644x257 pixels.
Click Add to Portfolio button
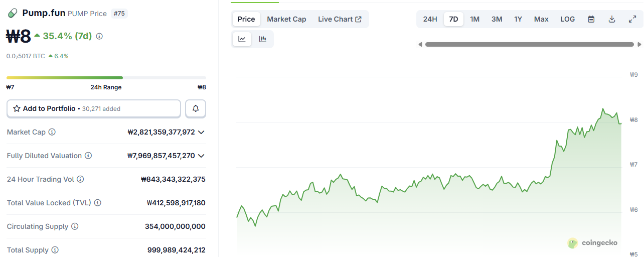pos(94,108)
